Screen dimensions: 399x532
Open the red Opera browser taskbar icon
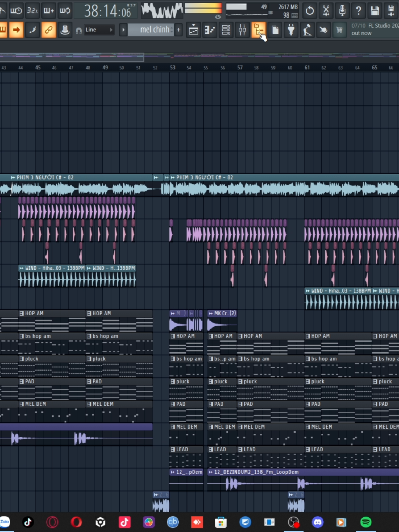76,522
